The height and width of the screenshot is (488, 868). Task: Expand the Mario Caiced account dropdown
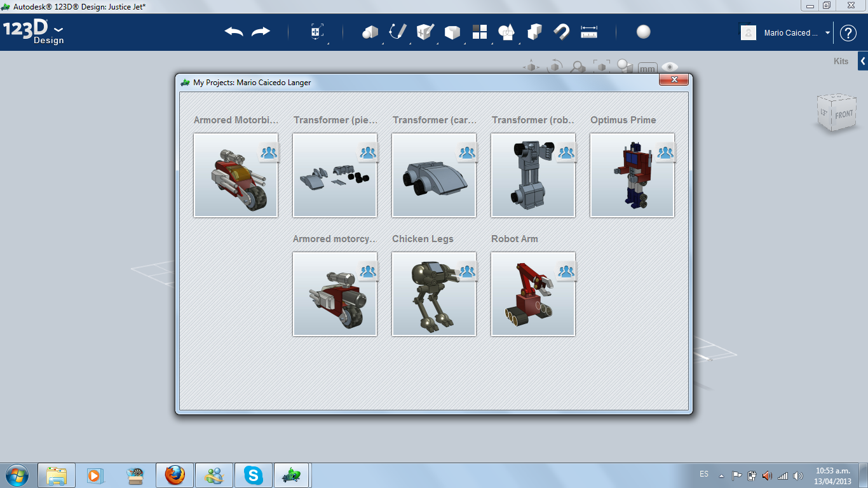(827, 33)
